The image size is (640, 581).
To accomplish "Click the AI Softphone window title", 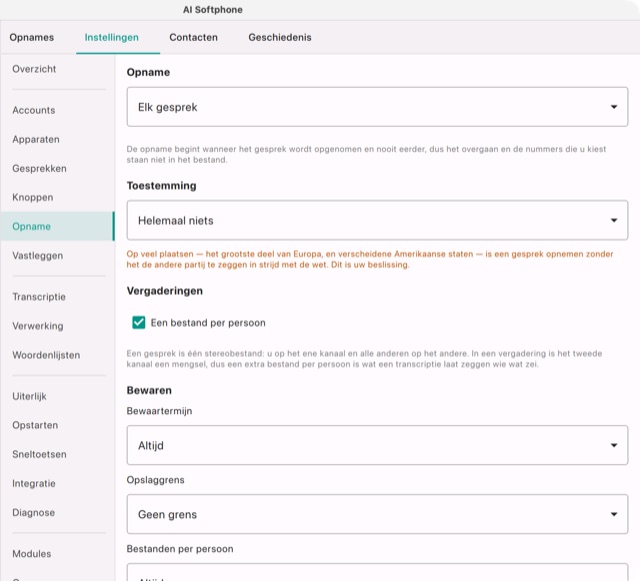I will pyautogui.click(x=213, y=10).
